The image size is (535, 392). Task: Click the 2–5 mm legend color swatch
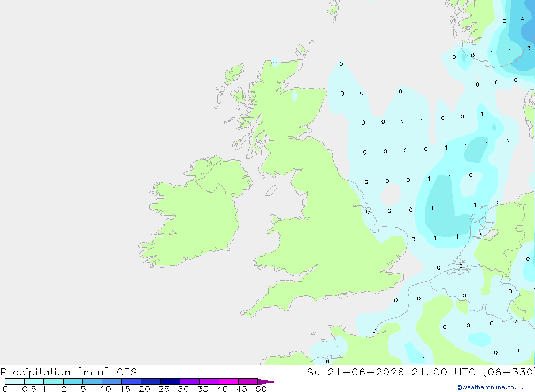[73, 381]
